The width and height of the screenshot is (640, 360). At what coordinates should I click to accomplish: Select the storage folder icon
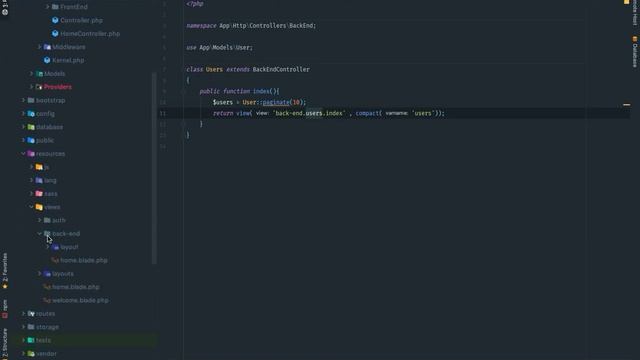pos(31,327)
